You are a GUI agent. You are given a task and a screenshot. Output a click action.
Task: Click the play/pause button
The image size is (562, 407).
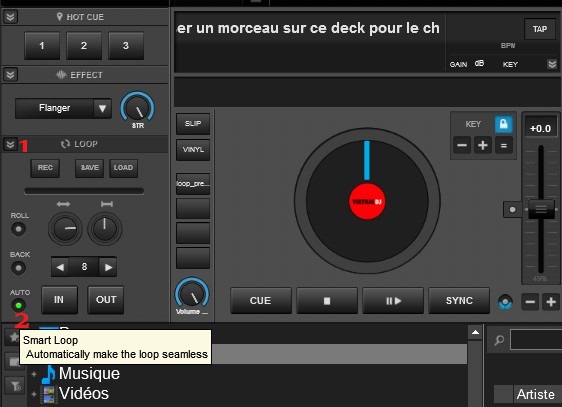pyautogui.click(x=393, y=301)
